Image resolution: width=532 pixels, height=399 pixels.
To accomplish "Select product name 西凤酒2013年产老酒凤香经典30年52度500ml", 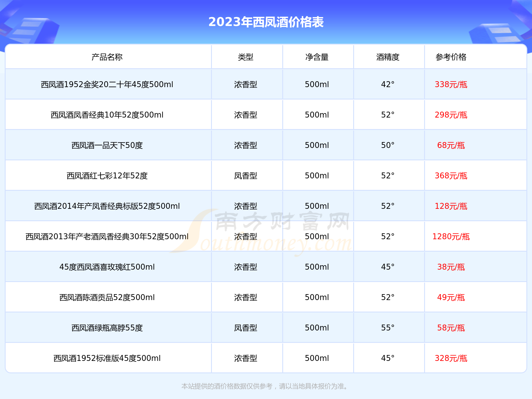I will point(107,237).
